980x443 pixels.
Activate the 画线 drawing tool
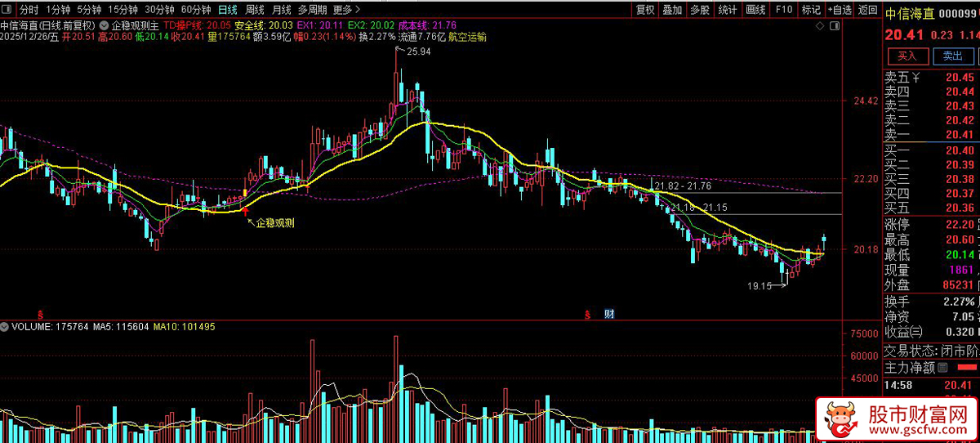(x=755, y=10)
